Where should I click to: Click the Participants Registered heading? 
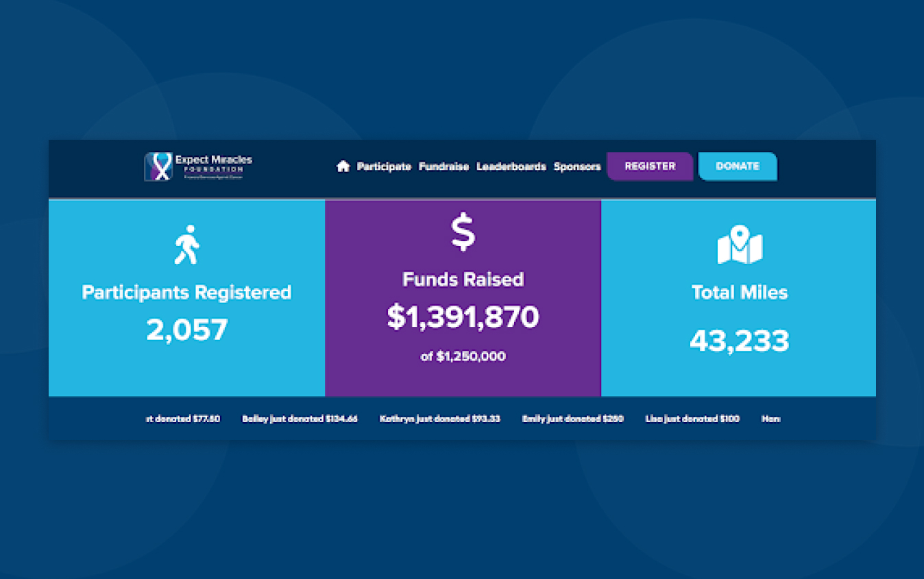pos(186,293)
